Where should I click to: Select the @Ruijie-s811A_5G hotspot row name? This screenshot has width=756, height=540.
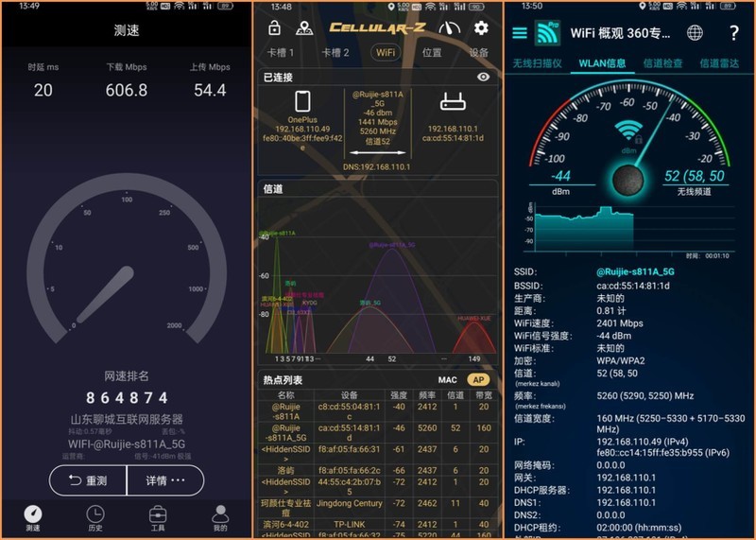point(286,433)
